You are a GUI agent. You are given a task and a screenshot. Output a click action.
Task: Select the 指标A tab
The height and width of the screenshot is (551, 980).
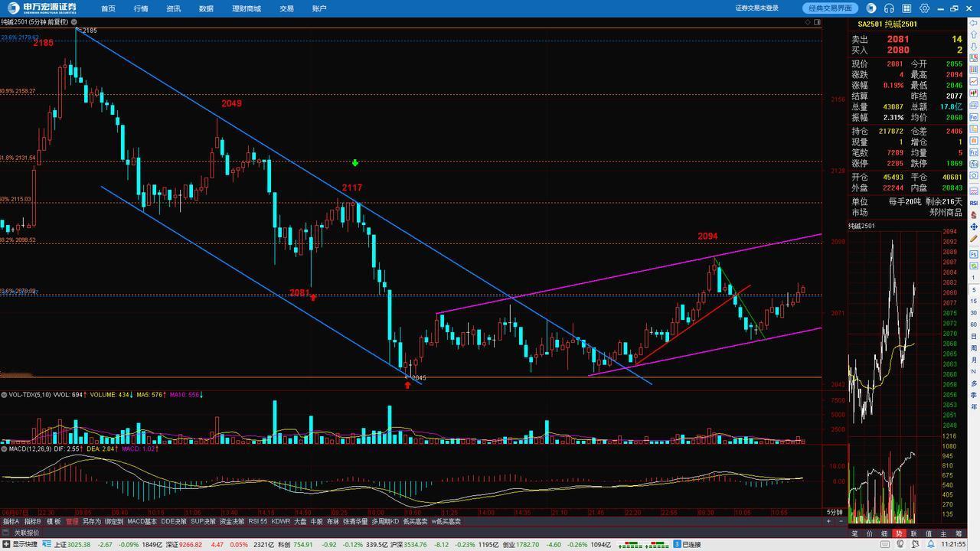(x=11, y=521)
